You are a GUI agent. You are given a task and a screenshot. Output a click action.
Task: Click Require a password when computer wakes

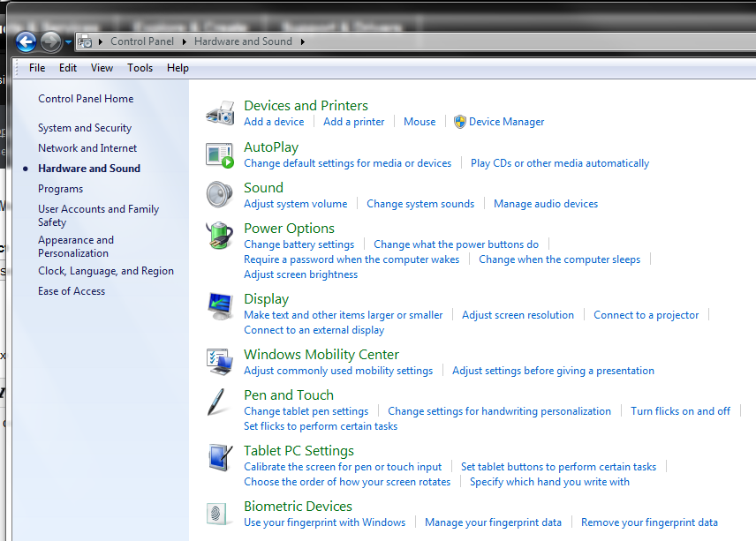click(352, 259)
